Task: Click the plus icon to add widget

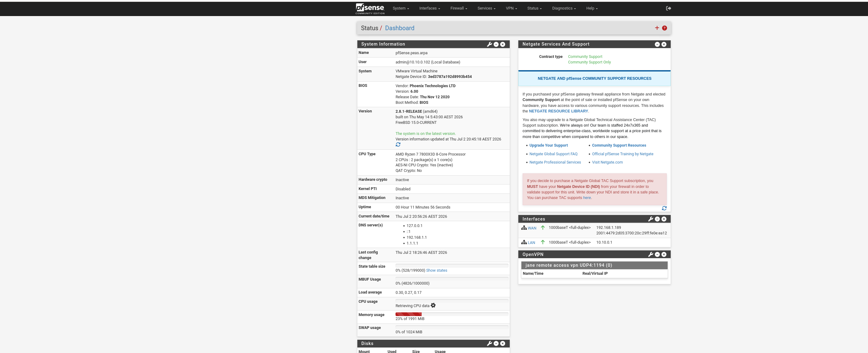Action: tap(657, 28)
